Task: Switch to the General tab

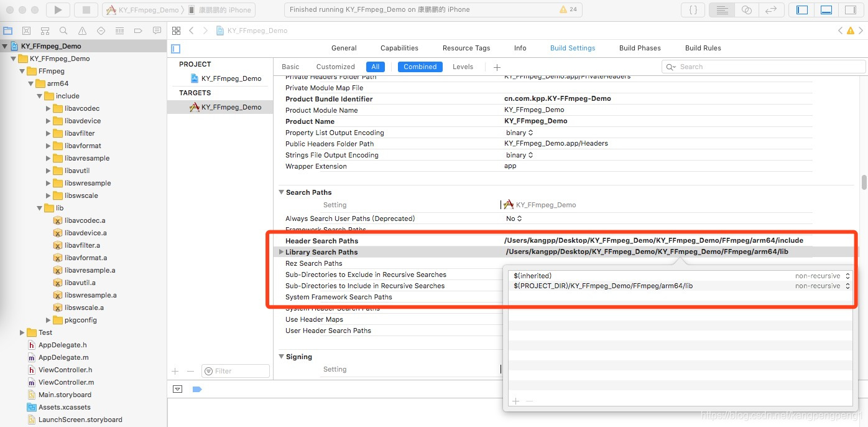Action: pyautogui.click(x=344, y=48)
